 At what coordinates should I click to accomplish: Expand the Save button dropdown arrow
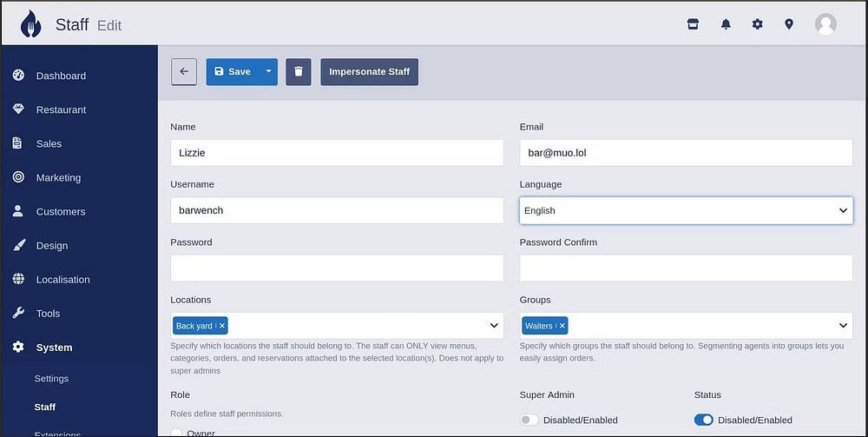click(x=268, y=72)
